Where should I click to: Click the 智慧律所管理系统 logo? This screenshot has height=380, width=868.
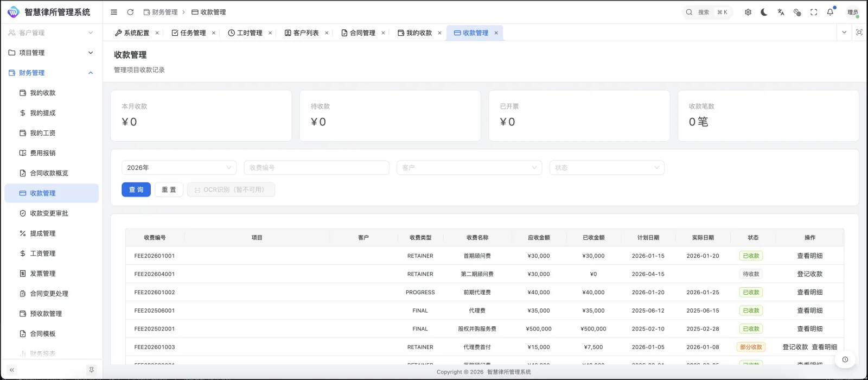[49, 12]
